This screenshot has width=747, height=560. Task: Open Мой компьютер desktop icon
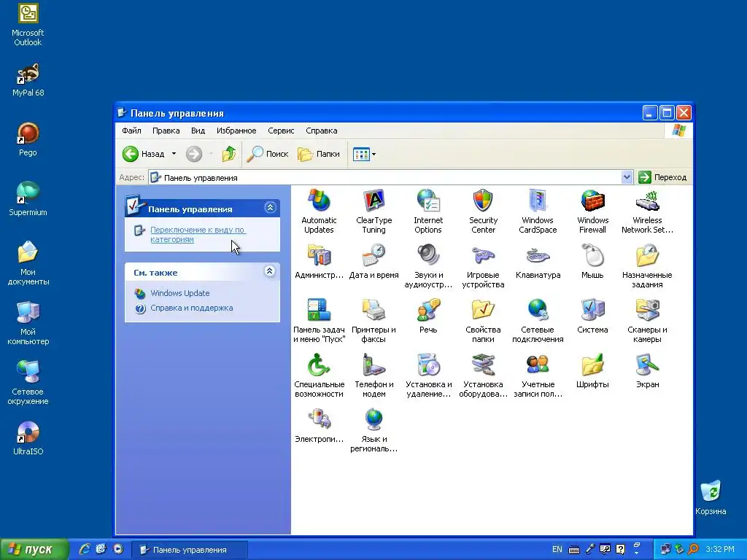click(x=28, y=323)
